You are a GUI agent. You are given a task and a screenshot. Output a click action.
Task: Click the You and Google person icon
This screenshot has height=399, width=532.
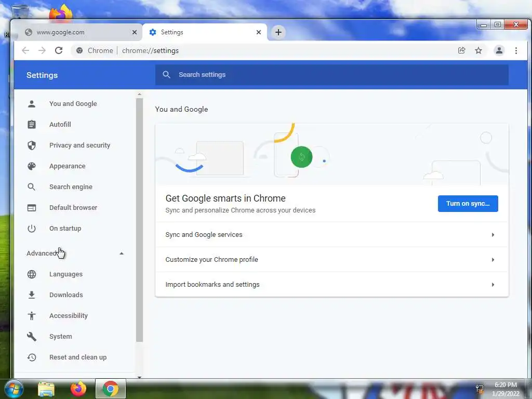[32, 104]
